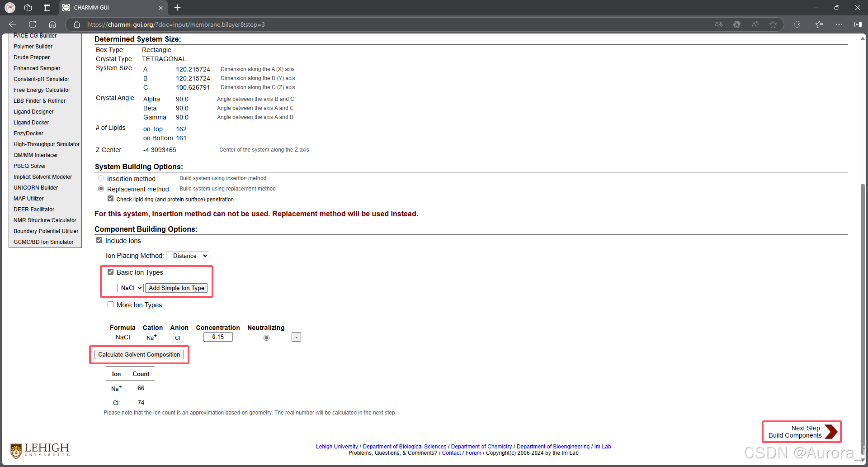The height and width of the screenshot is (467, 868).
Task: Select Replacement method radio button
Action: pyautogui.click(x=101, y=189)
